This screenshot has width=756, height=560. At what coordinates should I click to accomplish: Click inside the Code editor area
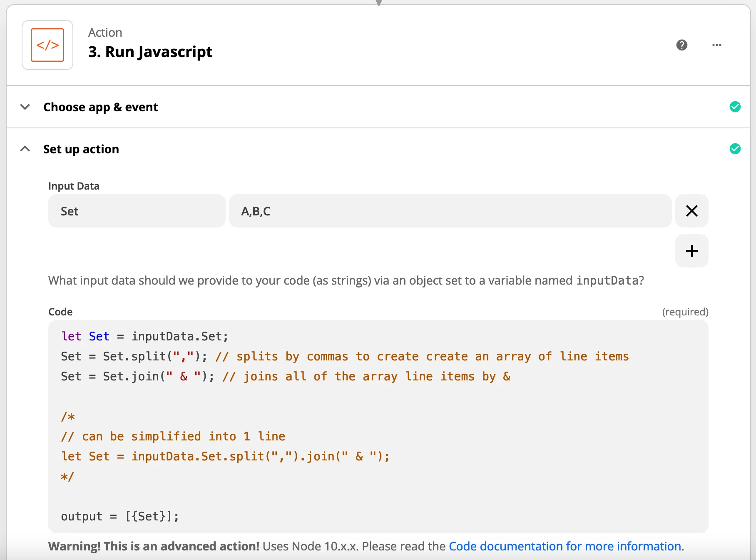pos(378,426)
